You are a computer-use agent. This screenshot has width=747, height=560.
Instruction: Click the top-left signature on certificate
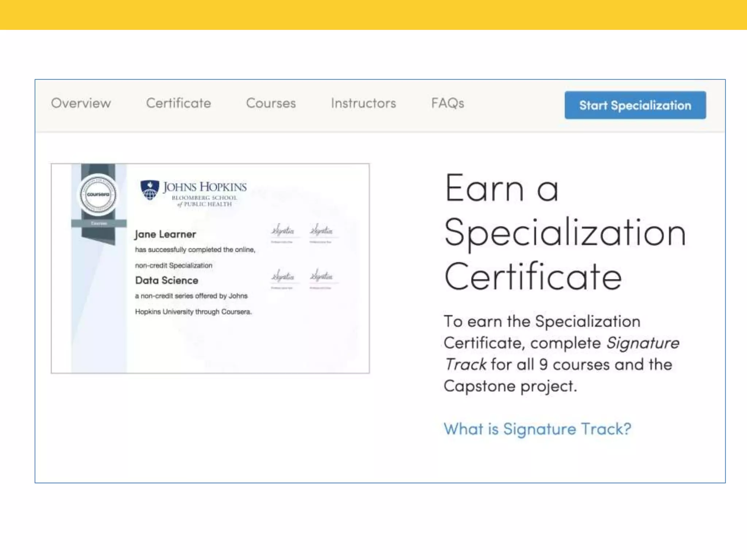[282, 230]
